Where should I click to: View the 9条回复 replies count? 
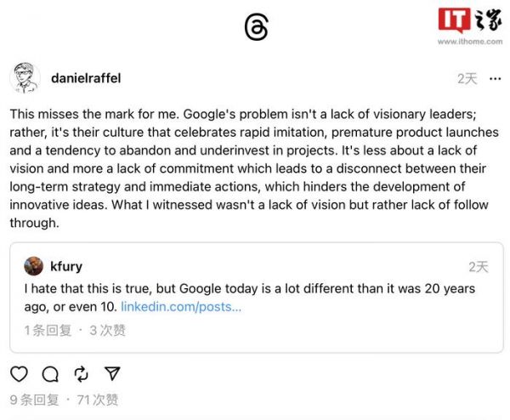[34, 400]
